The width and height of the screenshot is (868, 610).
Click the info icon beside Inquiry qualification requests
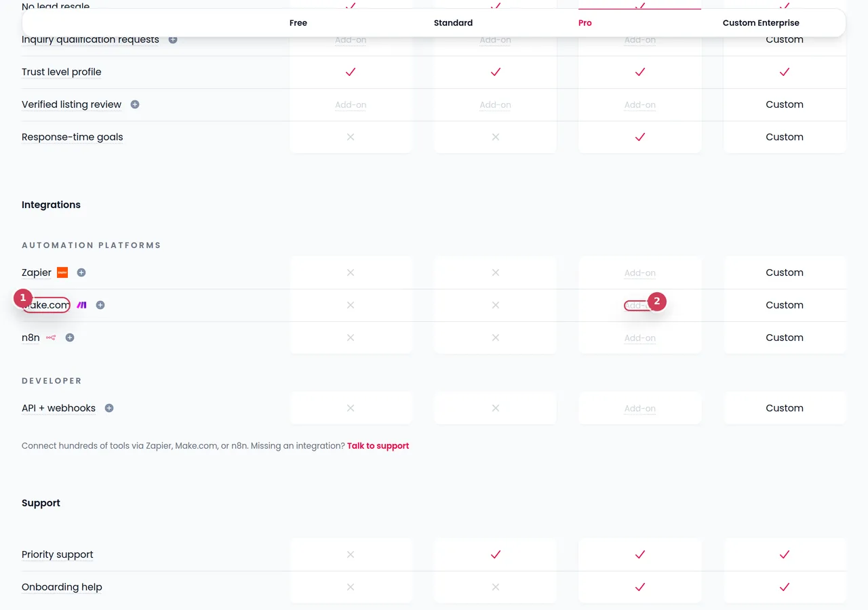pos(172,39)
